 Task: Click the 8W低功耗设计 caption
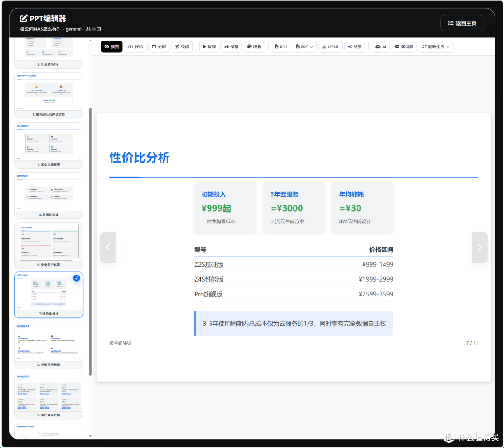(355, 221)
